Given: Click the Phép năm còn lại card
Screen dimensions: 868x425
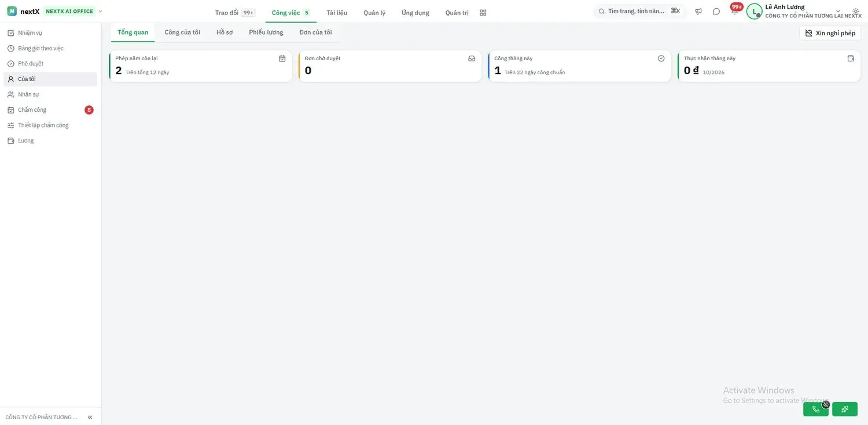Looking at the screenshot, I should [x=201, y=66].
